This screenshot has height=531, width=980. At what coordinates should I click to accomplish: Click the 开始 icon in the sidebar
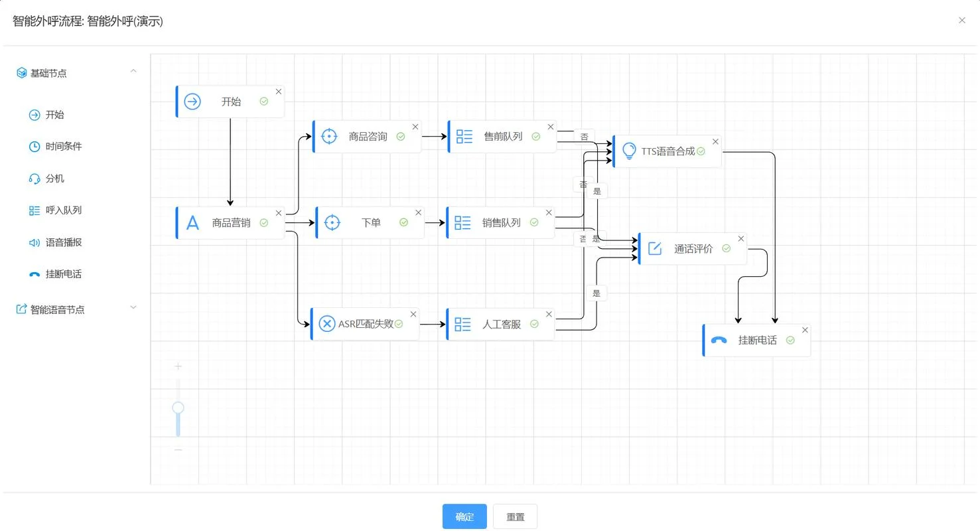(x=35, y=115)
